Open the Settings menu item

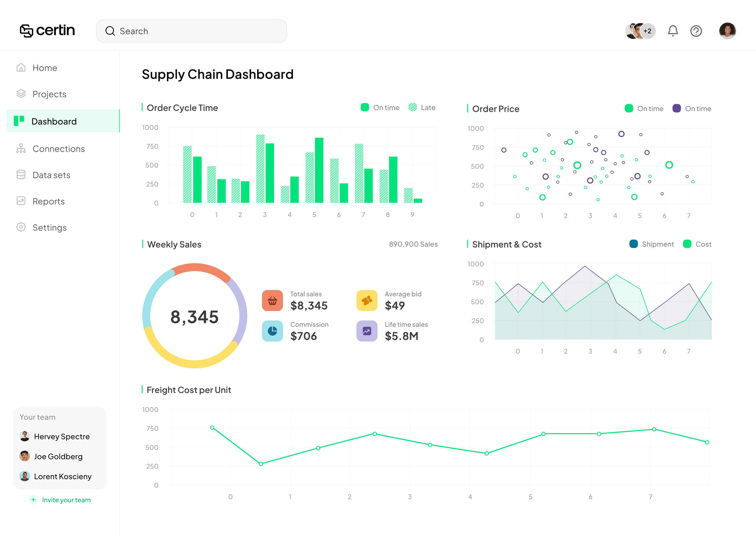63,227
